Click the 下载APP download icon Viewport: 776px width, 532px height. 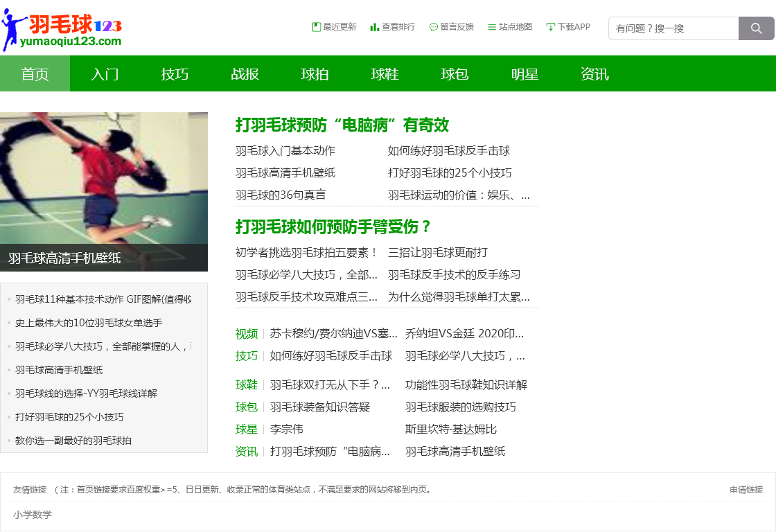(x=550, y=27)
